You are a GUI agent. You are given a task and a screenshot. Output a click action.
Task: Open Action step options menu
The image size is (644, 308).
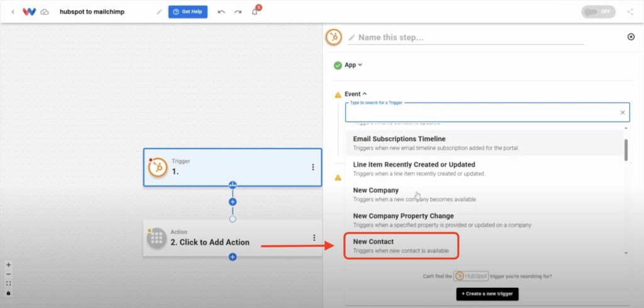pyautogui.click(x=314, y=237)
